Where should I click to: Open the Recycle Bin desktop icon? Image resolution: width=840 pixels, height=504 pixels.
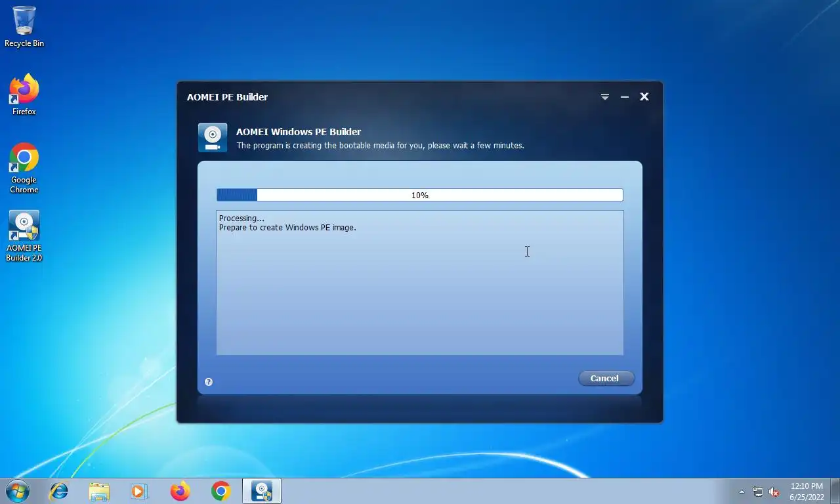pyautogui.click(x=24, y=27)
